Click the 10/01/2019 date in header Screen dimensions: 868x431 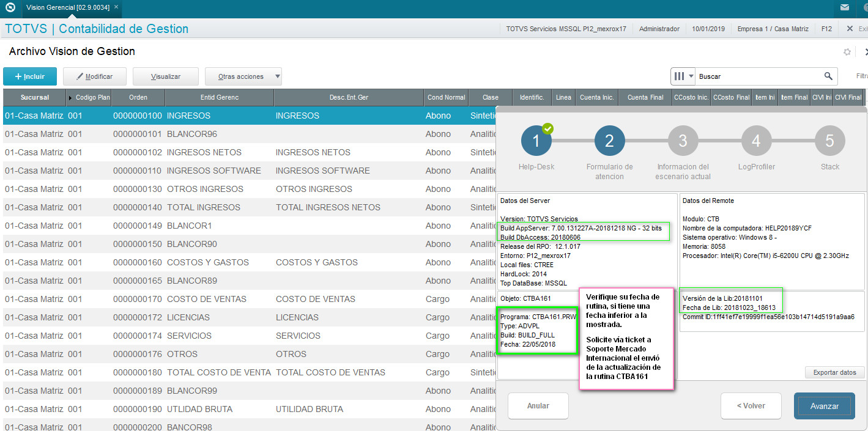coord(708,29)
